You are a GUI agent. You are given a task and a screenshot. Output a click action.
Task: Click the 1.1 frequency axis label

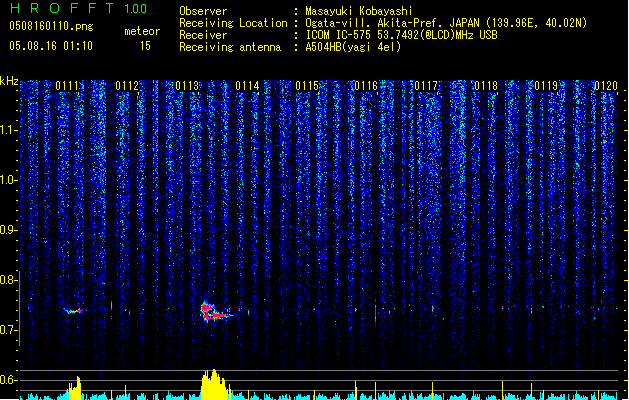(x=9, y=130)
